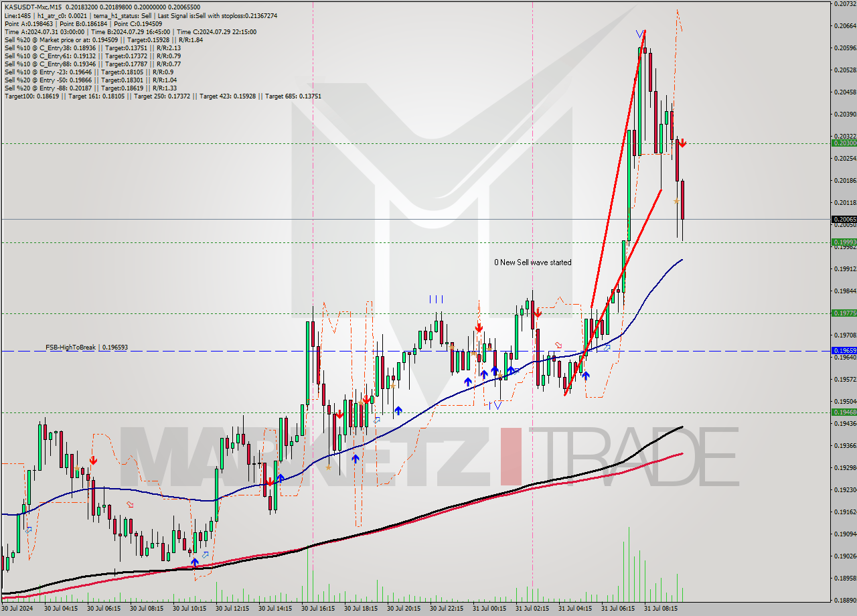This screenshot has width=857, height=616.
Task: Click the '30 Jul 20:15' time axis label
Action: [x=404, y=609]
